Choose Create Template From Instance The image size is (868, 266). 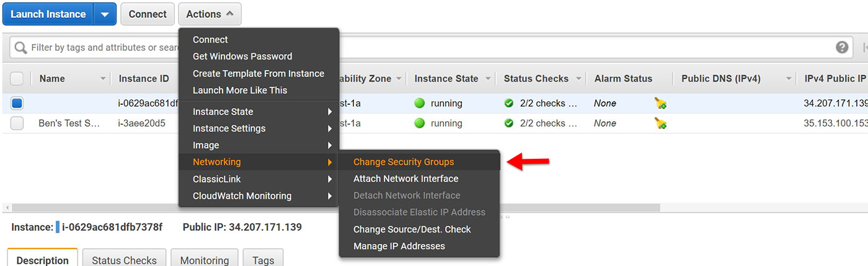(259, 73)
